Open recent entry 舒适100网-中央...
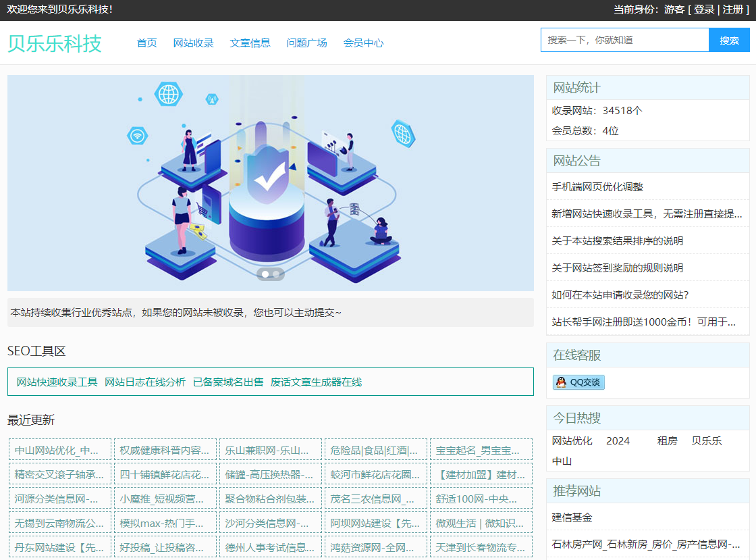The height and width of the screenshot is (560, 756). pos(481,499)
